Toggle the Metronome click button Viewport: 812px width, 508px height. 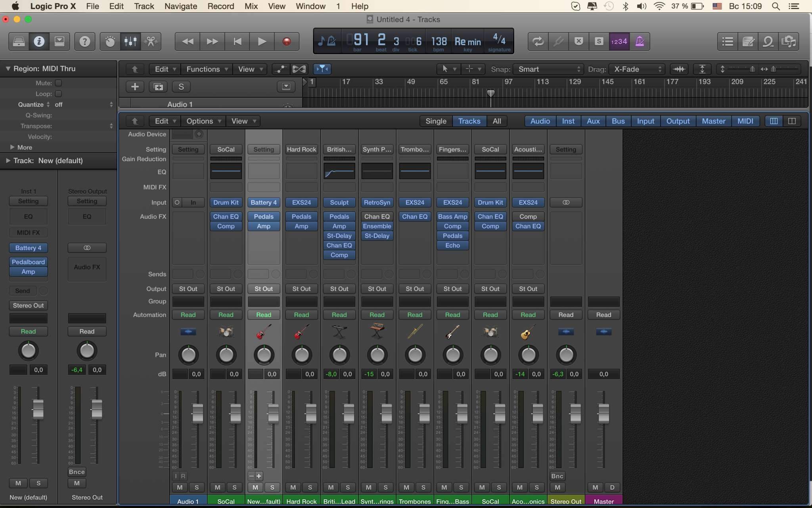click(640, 41)
